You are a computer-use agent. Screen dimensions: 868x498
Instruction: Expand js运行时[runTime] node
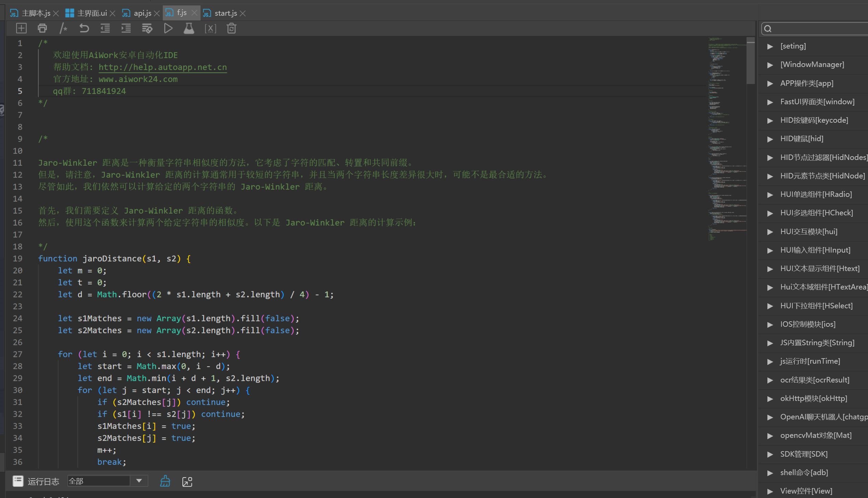[x=770, y=362]
